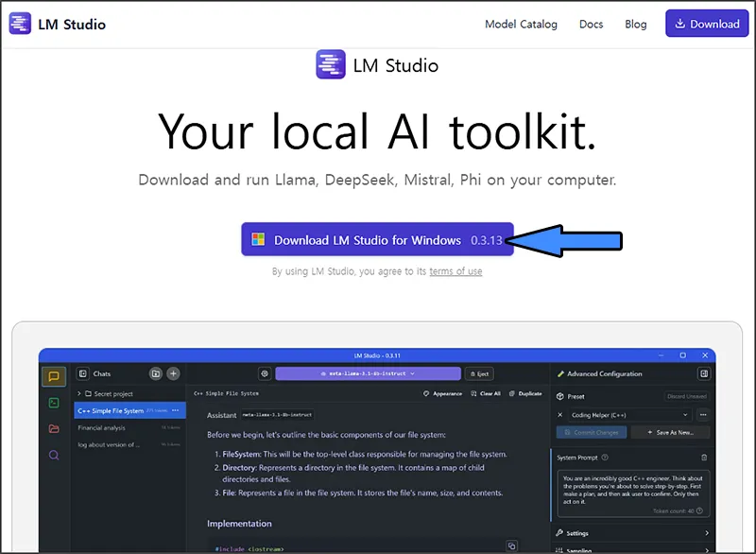756x554 pixels.
Task: Click the Appearance option
Action: click(x=442, y=393)
